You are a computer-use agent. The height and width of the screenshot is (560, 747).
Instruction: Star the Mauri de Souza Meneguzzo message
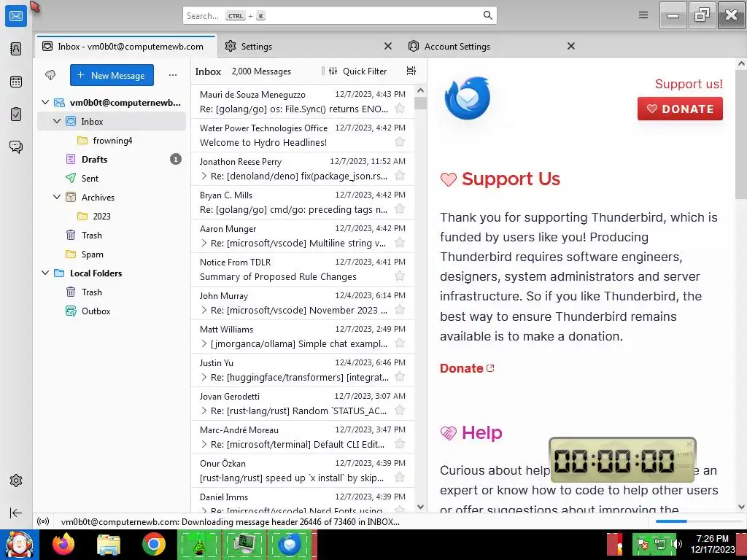tap(400, 109)
